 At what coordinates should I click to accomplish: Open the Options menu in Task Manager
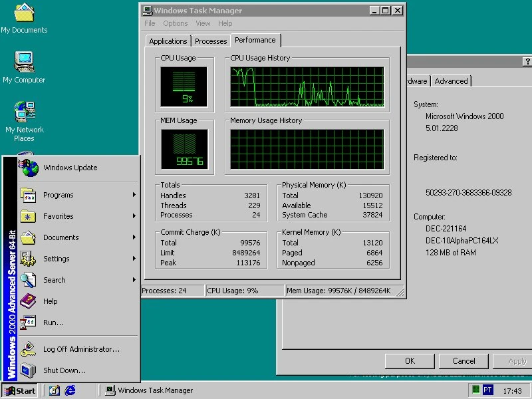point(176,23)
